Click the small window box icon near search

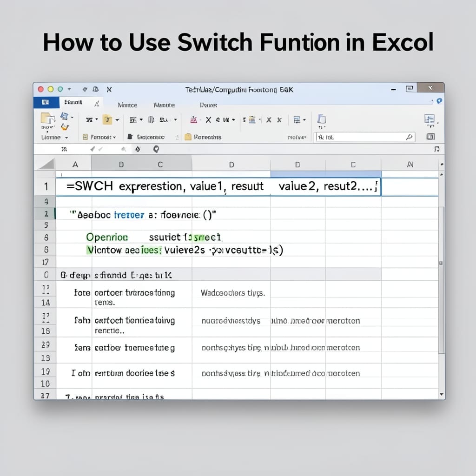click(x=430, y=137)
